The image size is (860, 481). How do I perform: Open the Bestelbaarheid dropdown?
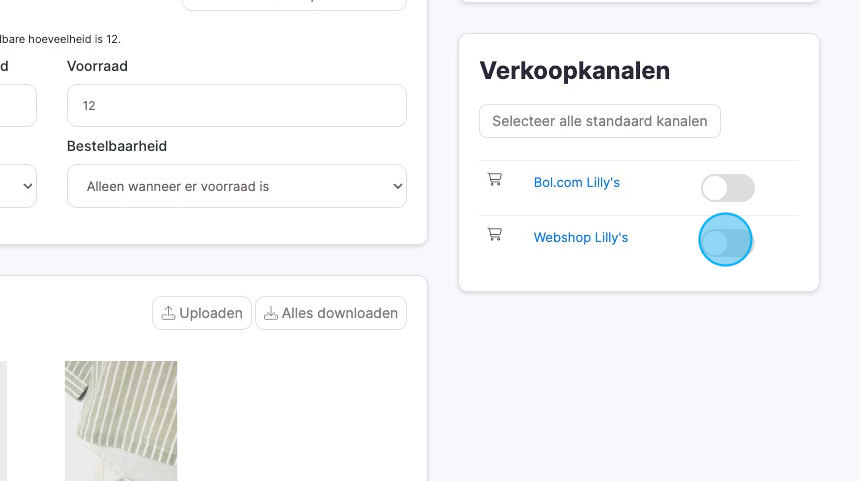(236, 186)
